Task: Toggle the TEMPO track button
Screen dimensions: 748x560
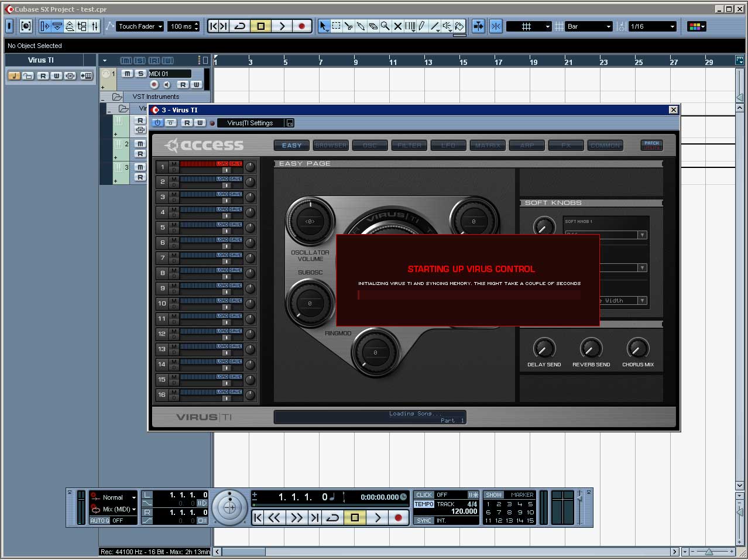Action: (424, 504)
